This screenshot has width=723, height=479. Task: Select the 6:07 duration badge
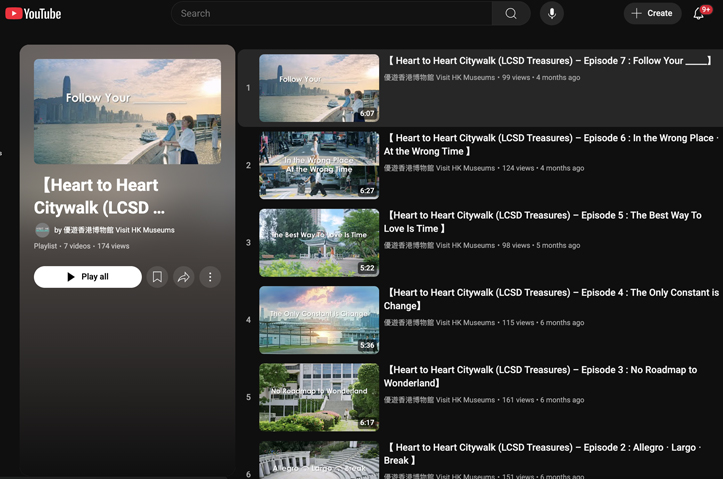coord(367,113)
